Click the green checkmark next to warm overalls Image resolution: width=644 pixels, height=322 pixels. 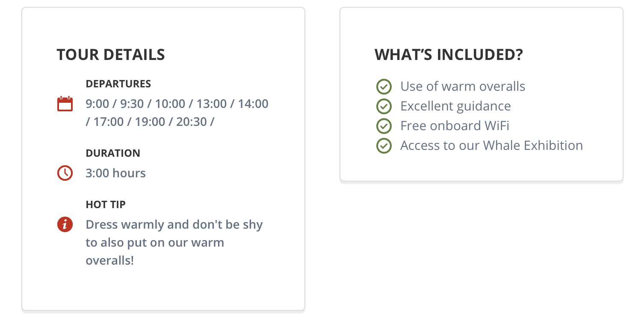coord(384,86)
